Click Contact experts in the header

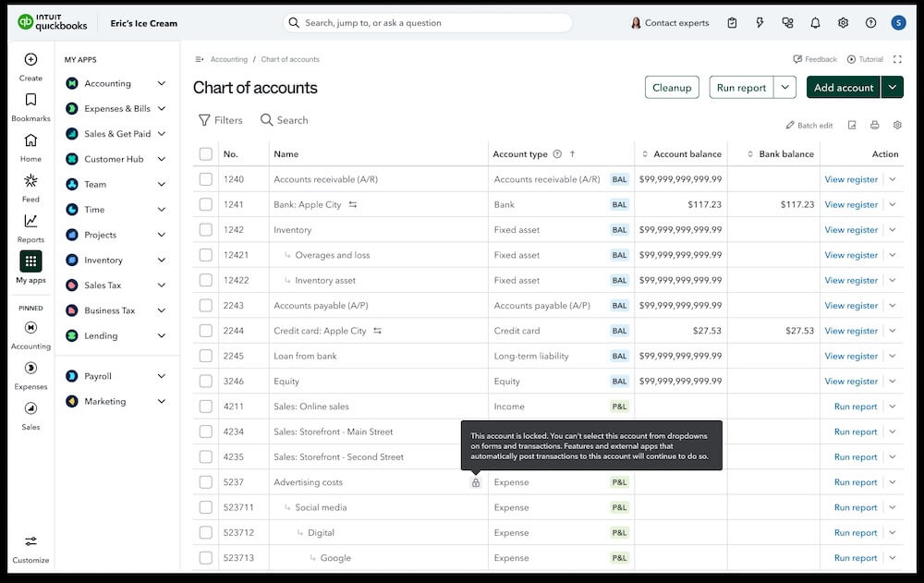coord(670,23)
